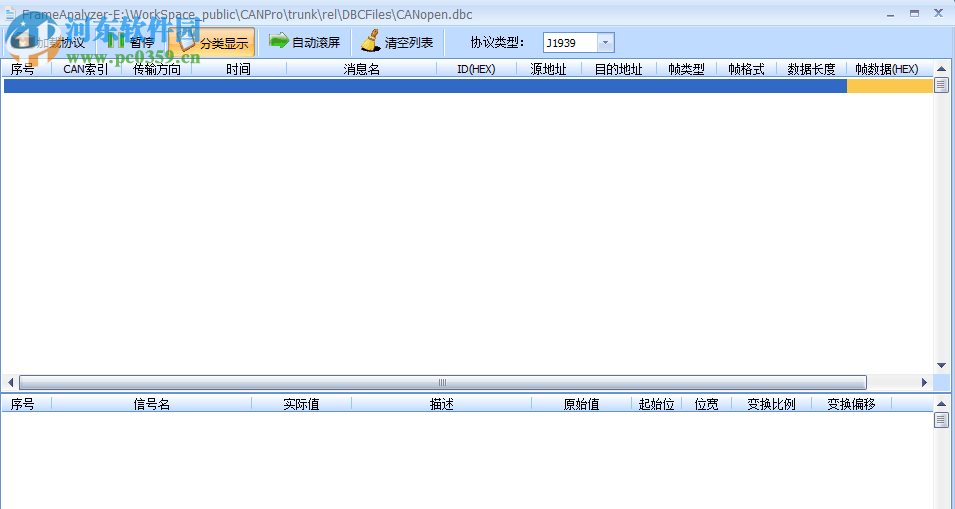955x509 pixels.
Task: Maximize the FrameAnalyzer window
Action: point(915,13)
